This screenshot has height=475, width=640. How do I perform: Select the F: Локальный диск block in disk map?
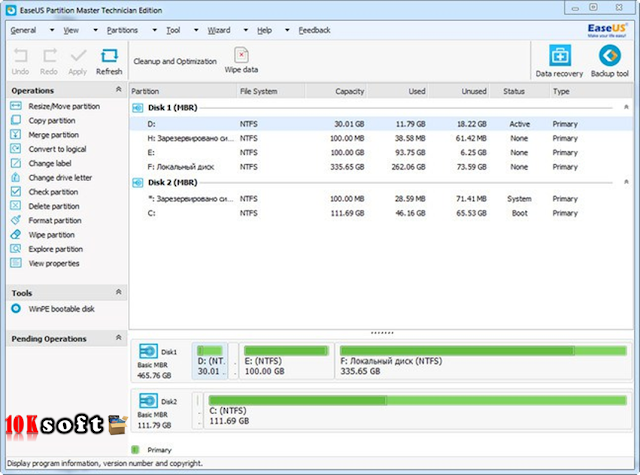(x=483, y=361)
